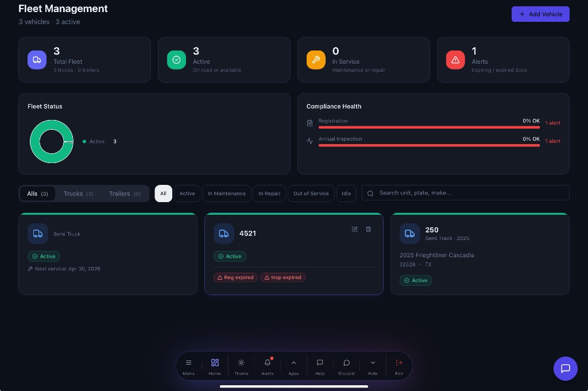Delete vehicle 4521 with trash icon
The image size is (588, 391).
pyautogui.click(x=368, y=229)
